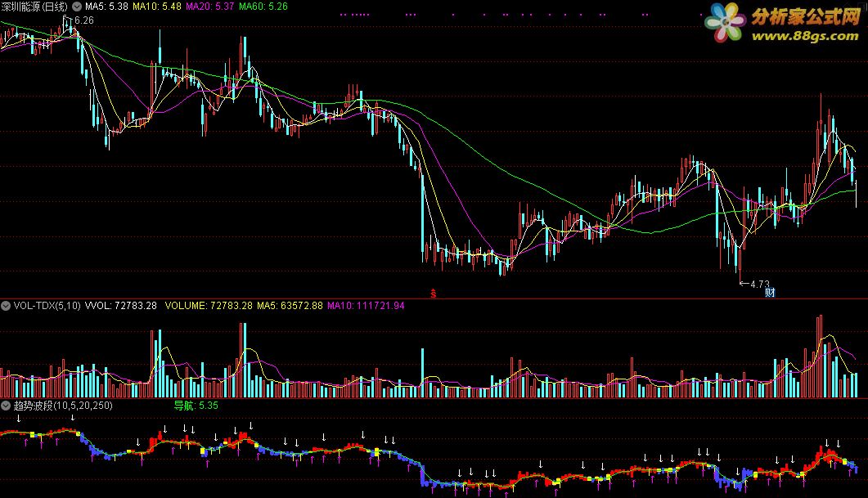Click the volume MA5: 63572.88 label
This screenshot has width=868, height=498.
click(290, 306)
